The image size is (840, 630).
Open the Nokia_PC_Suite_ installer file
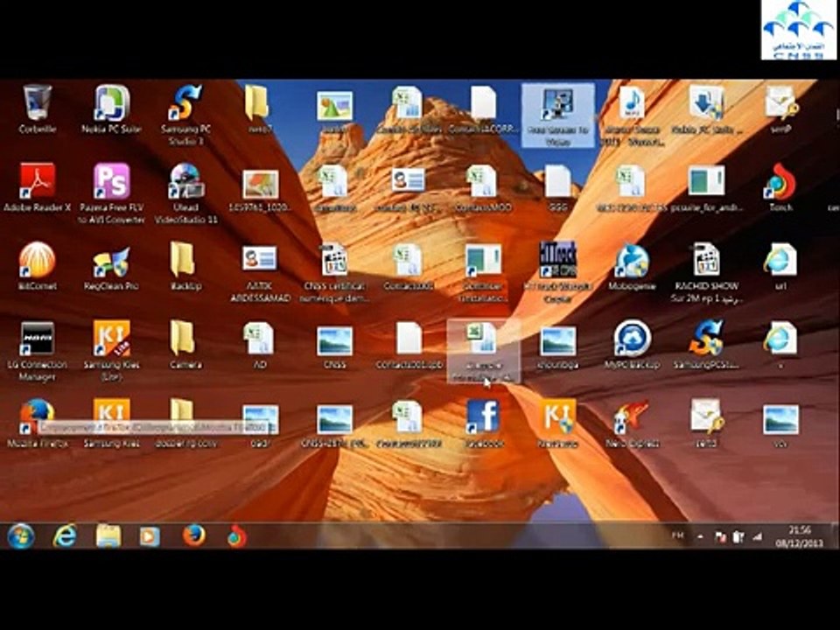706,109
